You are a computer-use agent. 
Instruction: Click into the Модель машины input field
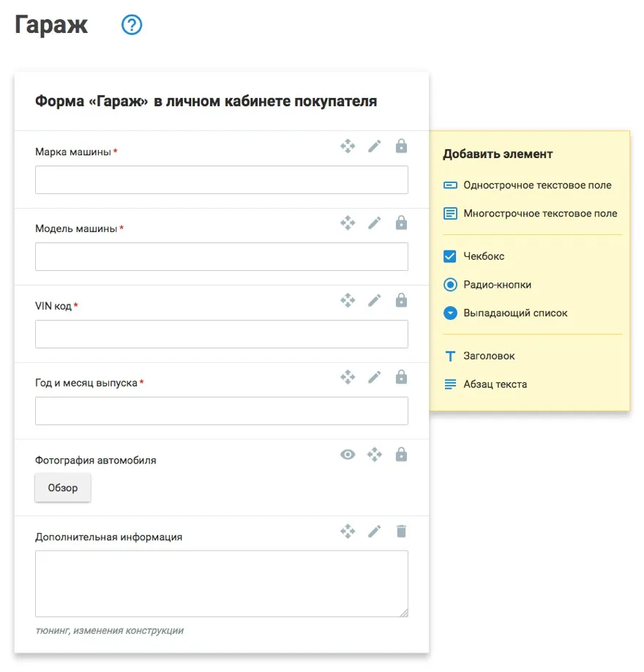221,257
